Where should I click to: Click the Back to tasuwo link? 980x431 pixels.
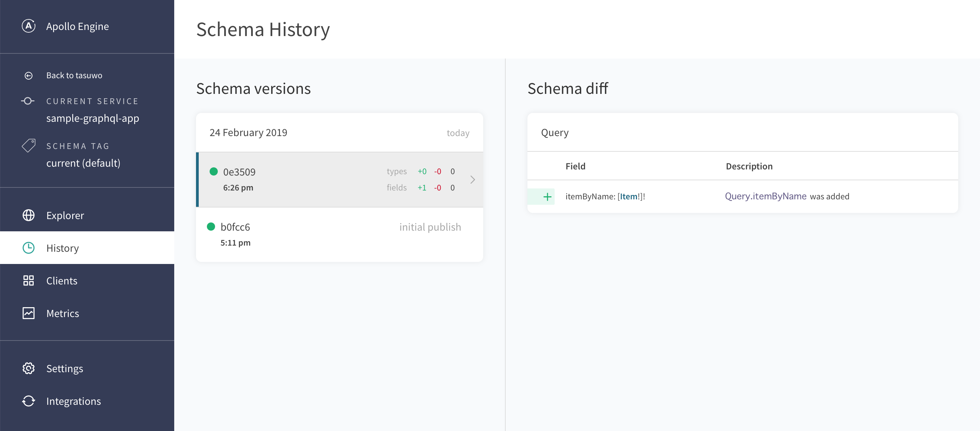pyautogui.click(x=74, y=76)
